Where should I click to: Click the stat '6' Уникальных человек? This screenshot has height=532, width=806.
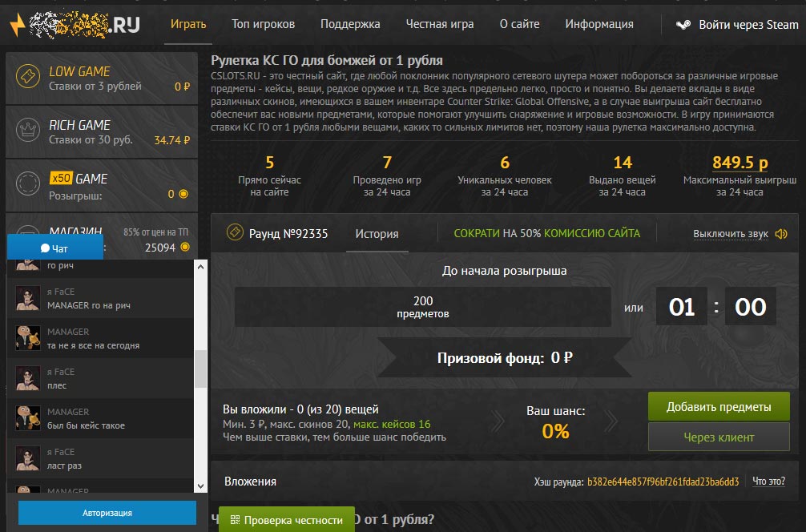(x=505, y=163)
